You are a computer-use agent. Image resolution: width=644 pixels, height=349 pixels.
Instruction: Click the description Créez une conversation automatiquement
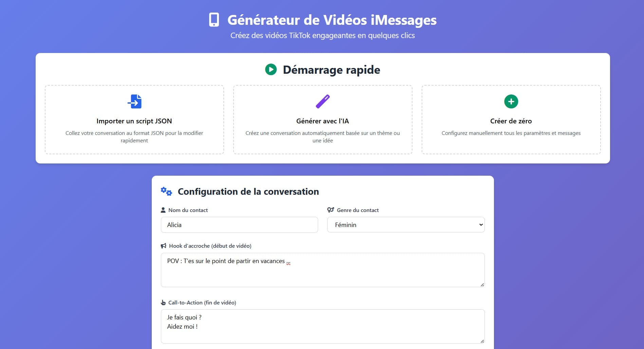coord(323,137)
